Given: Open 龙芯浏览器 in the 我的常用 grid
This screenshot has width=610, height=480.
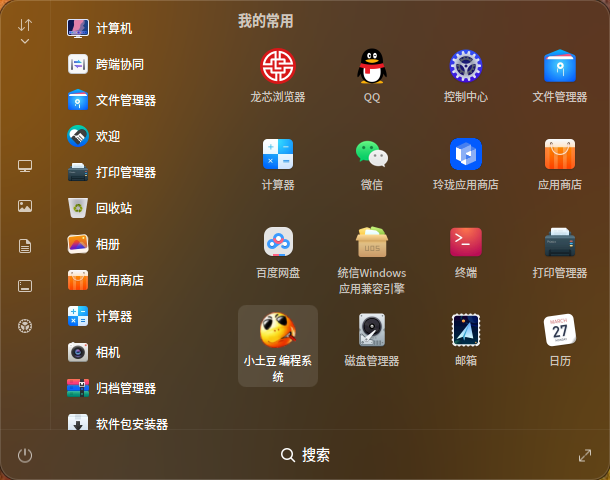Looking at the screenshot, I should (278, 75).
